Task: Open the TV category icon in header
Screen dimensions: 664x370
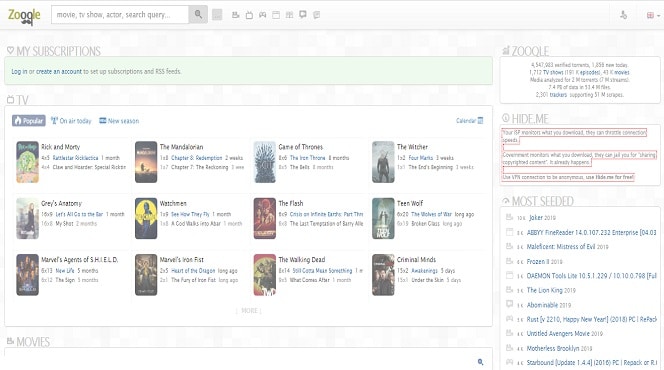Action: (x=249, y=15)
